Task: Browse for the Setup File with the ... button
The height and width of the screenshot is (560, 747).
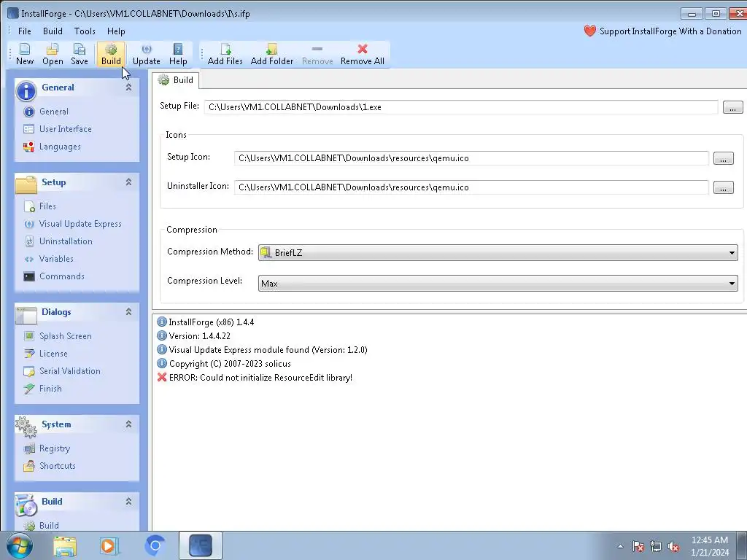Action: coord(732,107)
